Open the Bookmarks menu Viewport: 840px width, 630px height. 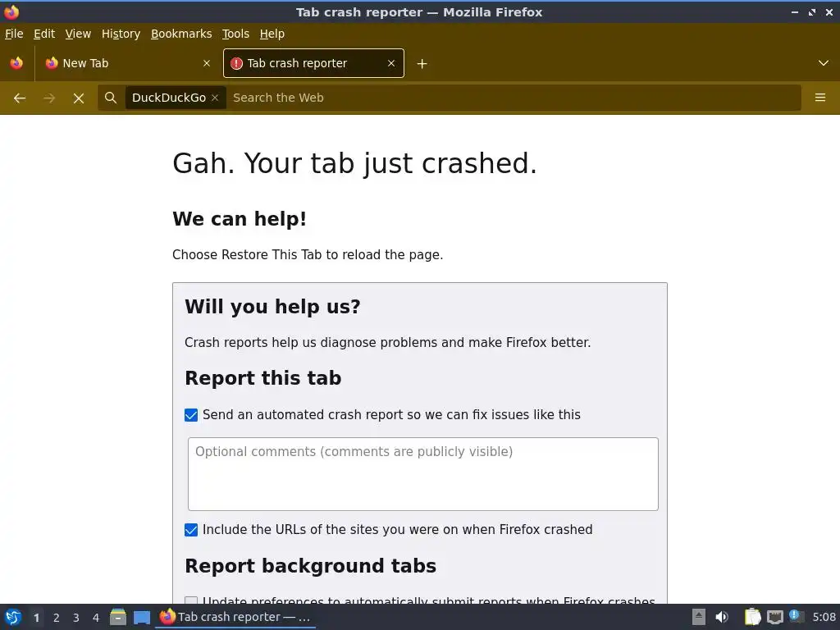(181, 34)
